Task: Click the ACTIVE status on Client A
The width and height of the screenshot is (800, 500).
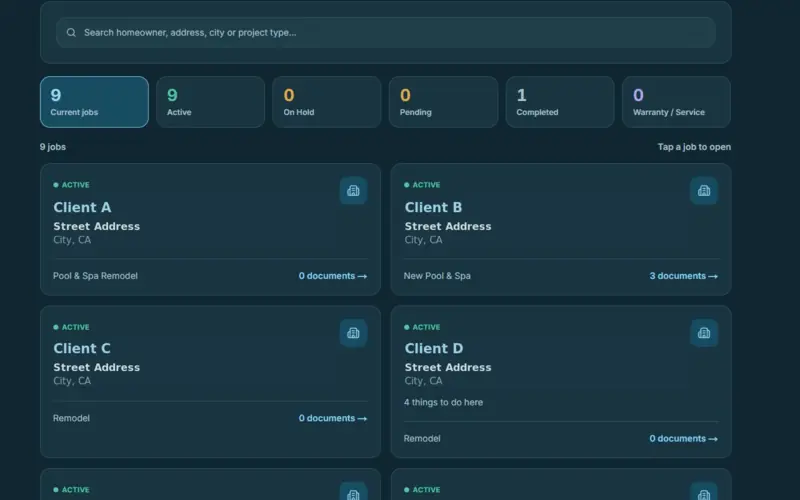Action: (71, 185)
